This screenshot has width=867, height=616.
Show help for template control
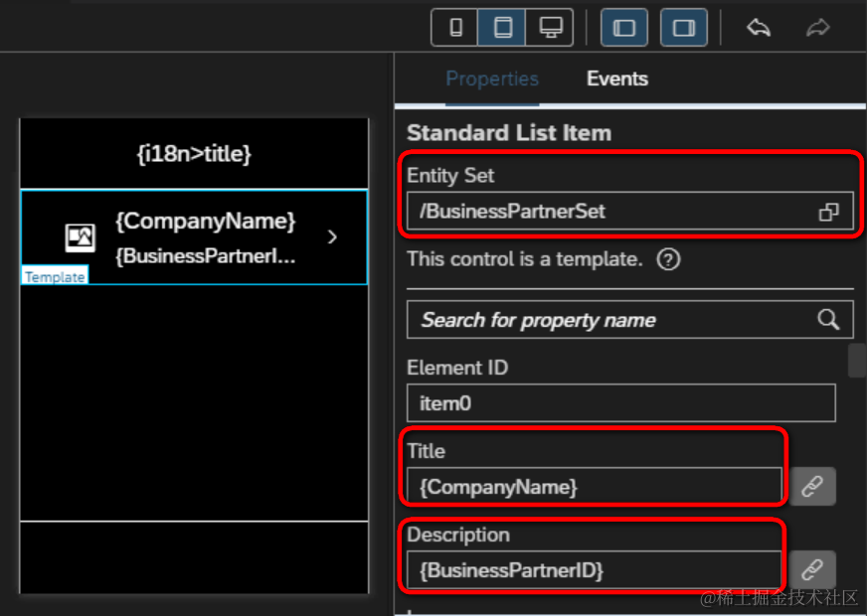[x=668, y=259]
